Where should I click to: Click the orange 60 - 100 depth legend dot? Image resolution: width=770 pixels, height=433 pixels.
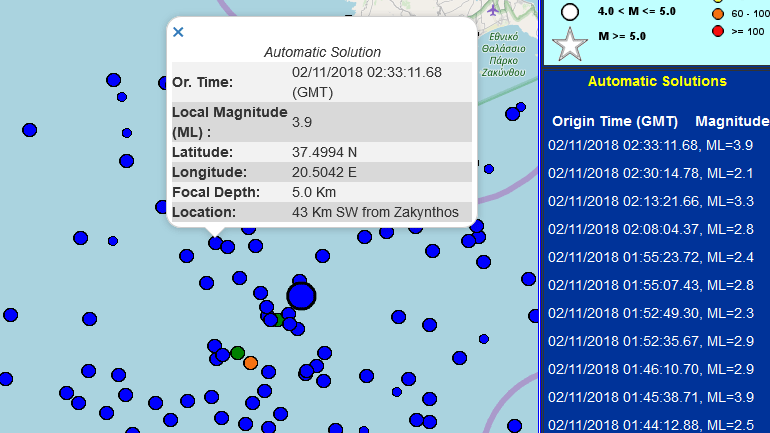point(717,13)
